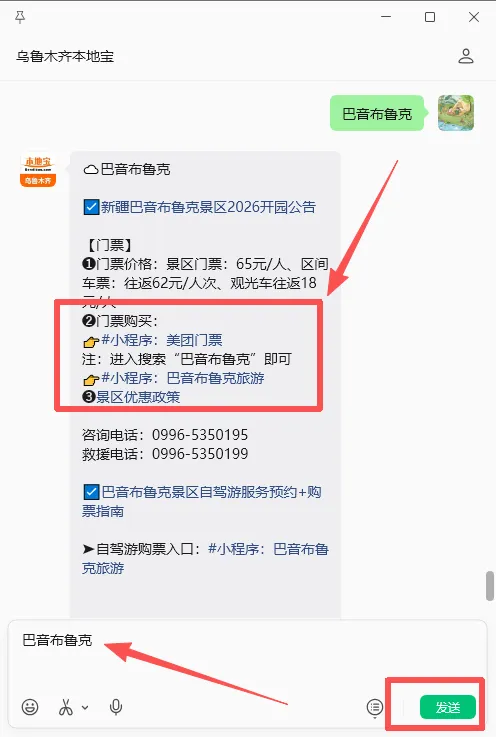
Task: Click the sent 巴音布鲁克 green bubble
Action: tap(377, 113)
